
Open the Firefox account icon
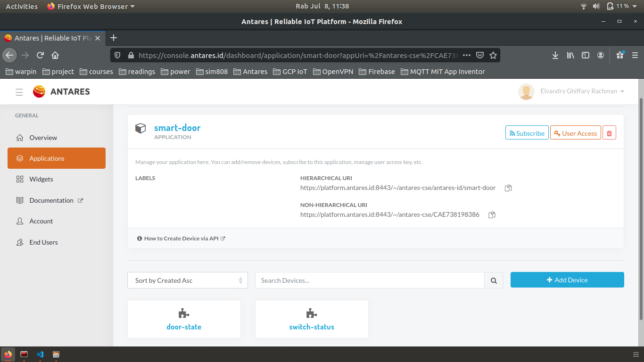click(601, 55)
